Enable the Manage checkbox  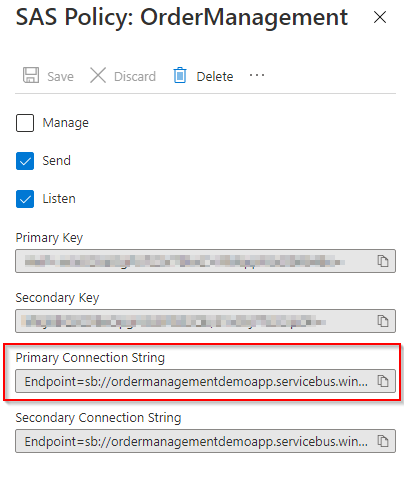pyautogui.click(x=25, y=123)
